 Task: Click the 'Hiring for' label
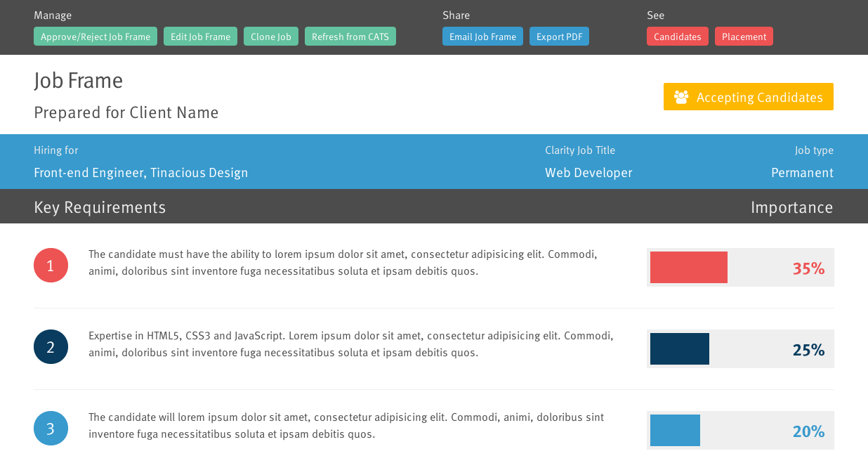[56, 150]
